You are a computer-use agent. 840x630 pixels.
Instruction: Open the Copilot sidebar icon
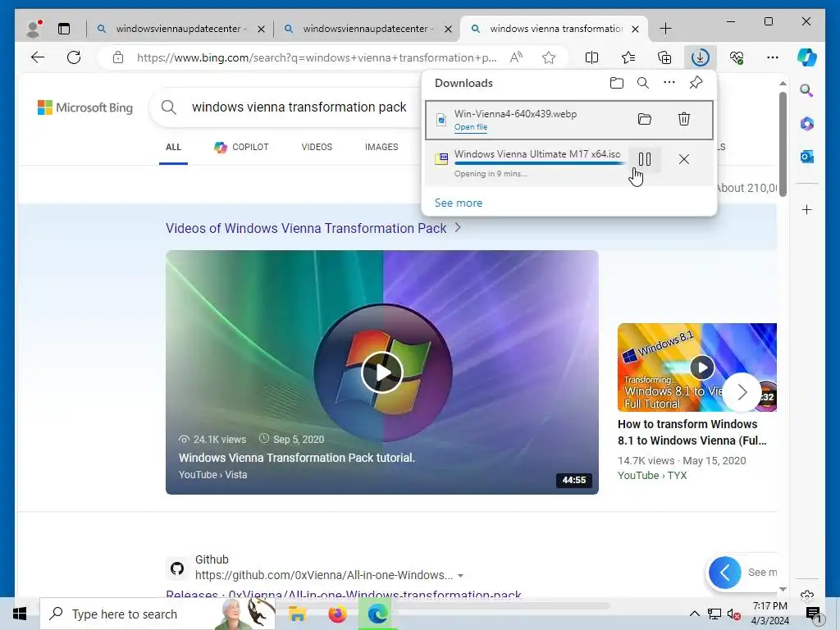click(x=807, y=57)
